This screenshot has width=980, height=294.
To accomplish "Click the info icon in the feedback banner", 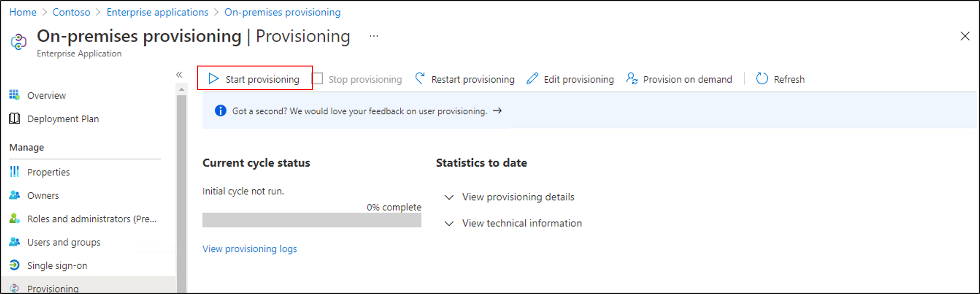I will [221, 111].
